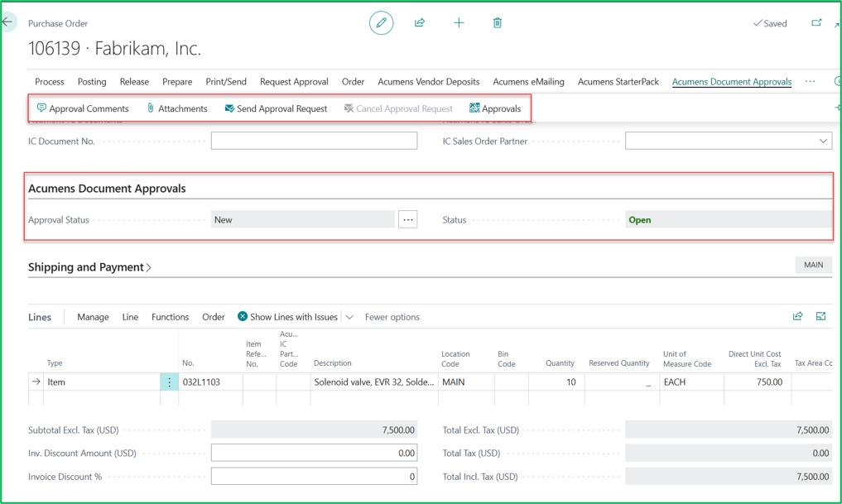Image resolution: width=842 pixels, height=504 pixels.
Task: Open Approval Status ellipsis lookup button
Action: coord(408,219)
